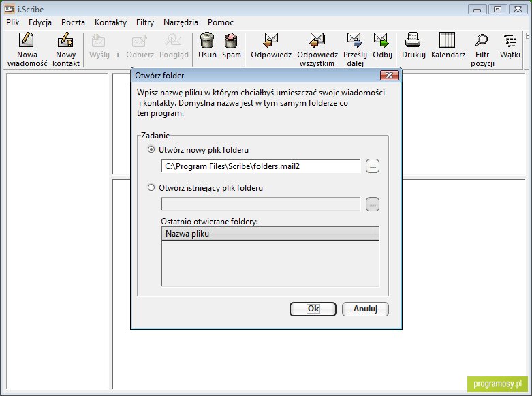The height and width of the screenshot is (396, 532).
Task: Open the Kontakty menu
Action: (x=110, y=22)
